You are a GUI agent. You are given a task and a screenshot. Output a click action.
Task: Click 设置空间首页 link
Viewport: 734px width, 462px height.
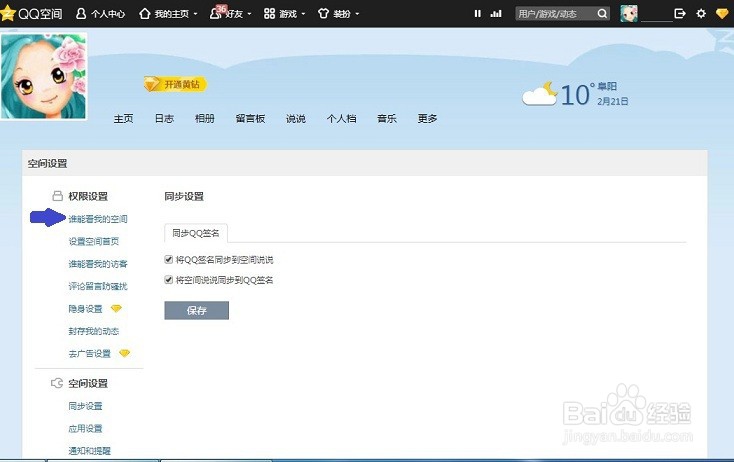94,242
